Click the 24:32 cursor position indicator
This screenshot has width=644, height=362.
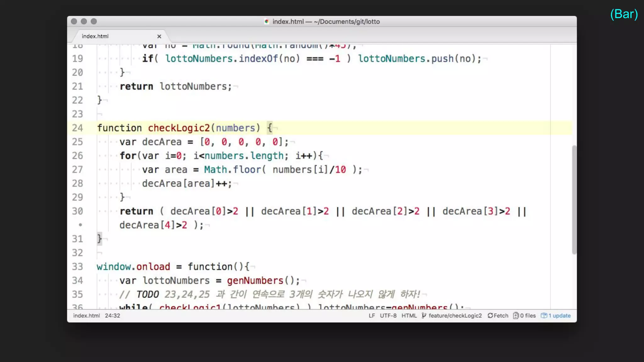click(112, 315)
